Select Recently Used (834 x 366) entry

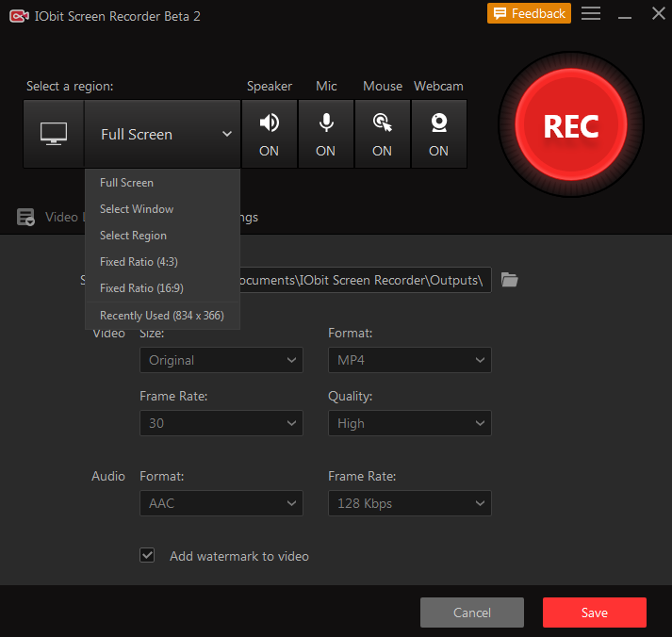(162, 316)
